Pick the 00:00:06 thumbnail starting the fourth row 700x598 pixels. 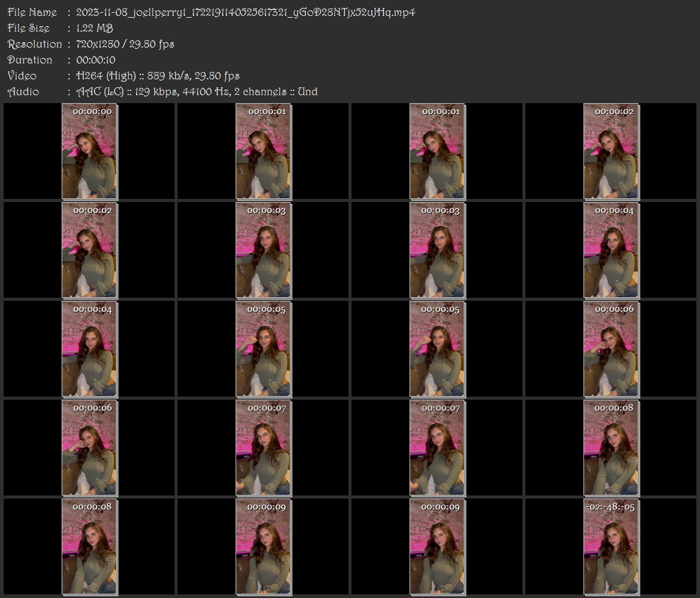coord(89,448)
